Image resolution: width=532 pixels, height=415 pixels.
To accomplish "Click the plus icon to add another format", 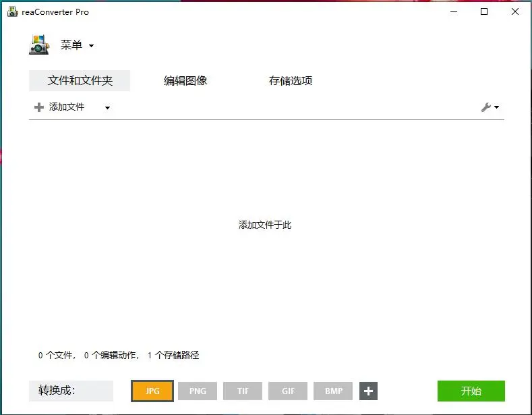I will 368,391.
